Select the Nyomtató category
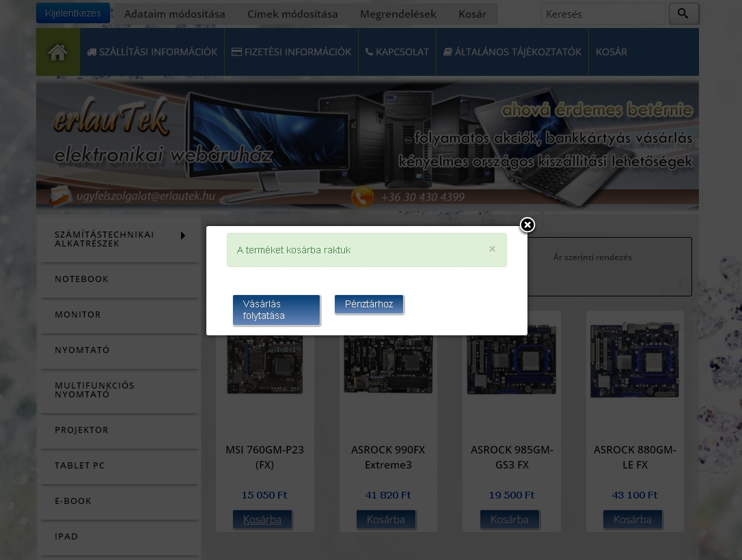The image size is (742, 560). [x=120, y=350]
